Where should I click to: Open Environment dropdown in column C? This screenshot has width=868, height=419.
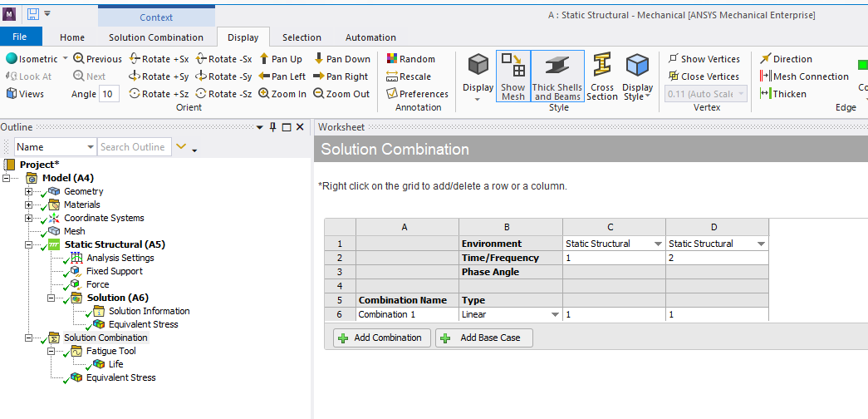658,244
